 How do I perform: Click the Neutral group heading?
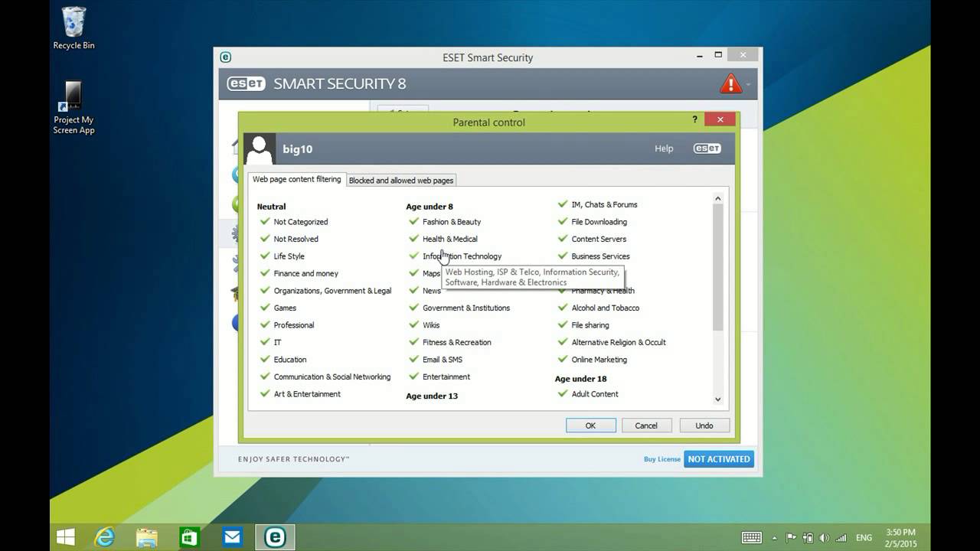pos(271,207)
